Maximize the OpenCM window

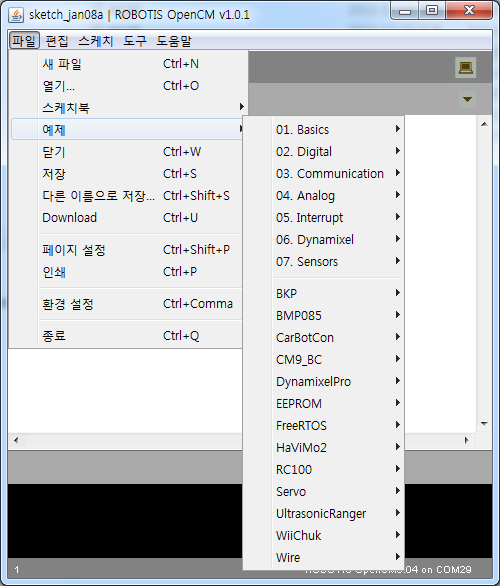click(432, 11)
